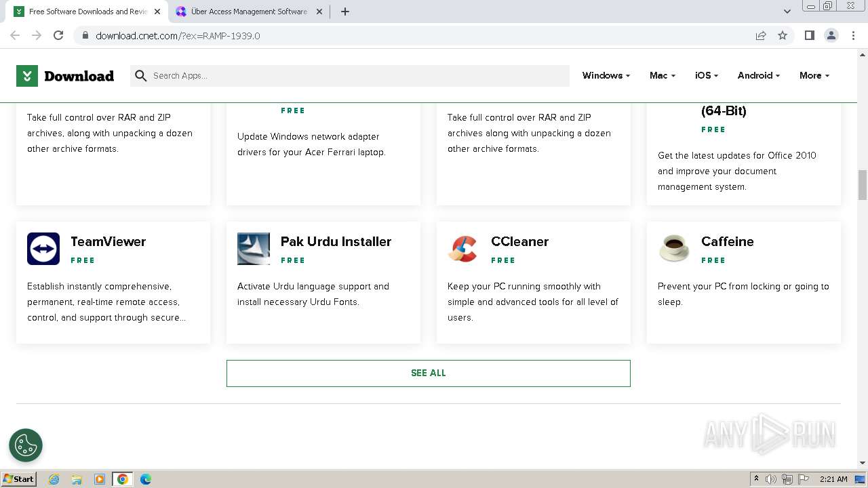Open Windows Start menu
868x488 pixels.
(18, 479)
